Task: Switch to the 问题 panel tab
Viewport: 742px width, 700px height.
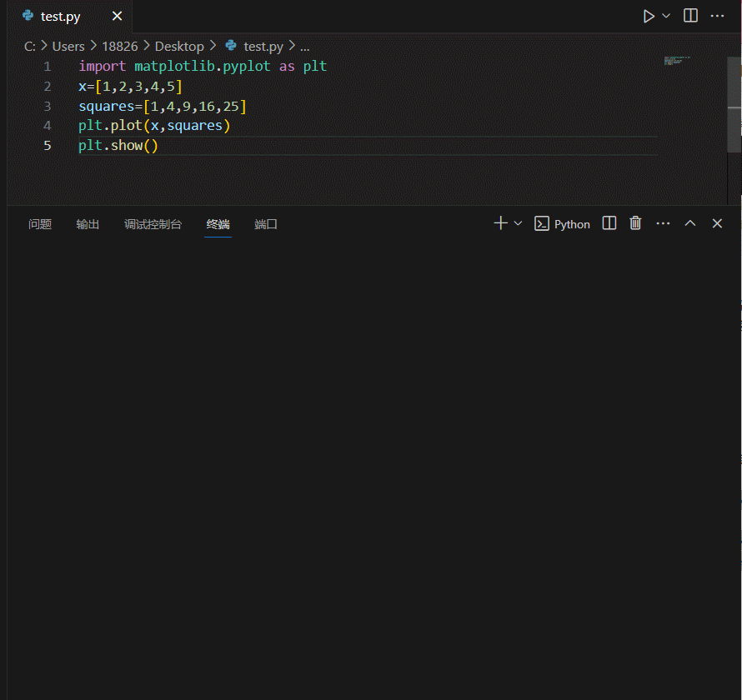Action: pos(40,224)
